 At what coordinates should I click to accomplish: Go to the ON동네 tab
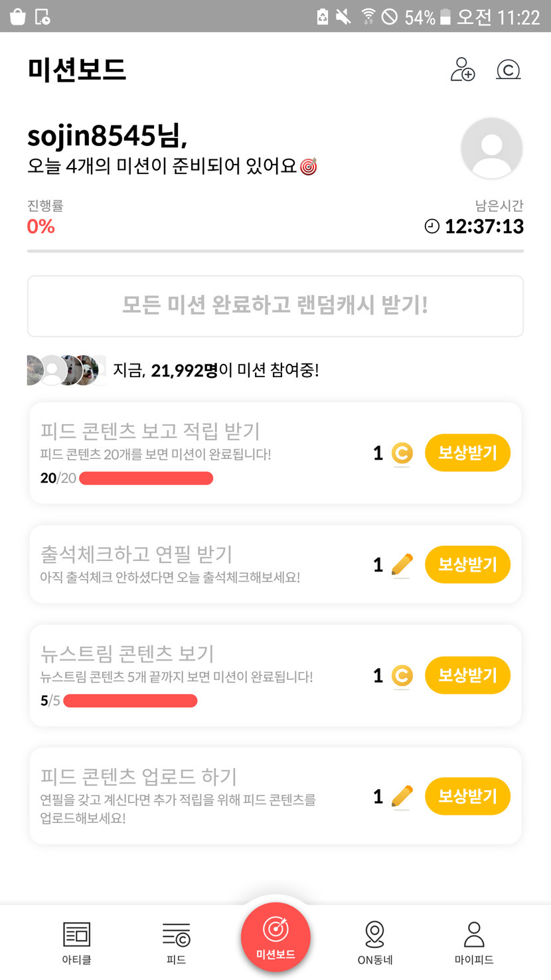[x=375, y=942]
